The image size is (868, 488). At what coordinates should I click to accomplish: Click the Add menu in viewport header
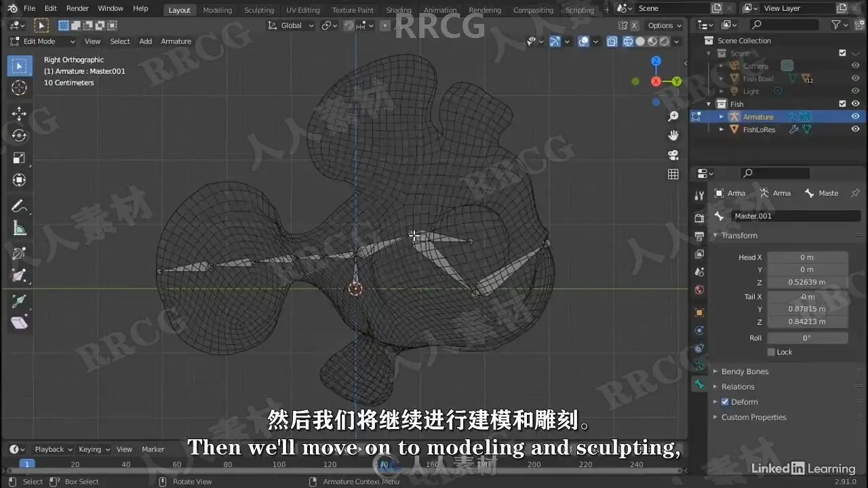[146, 41]
